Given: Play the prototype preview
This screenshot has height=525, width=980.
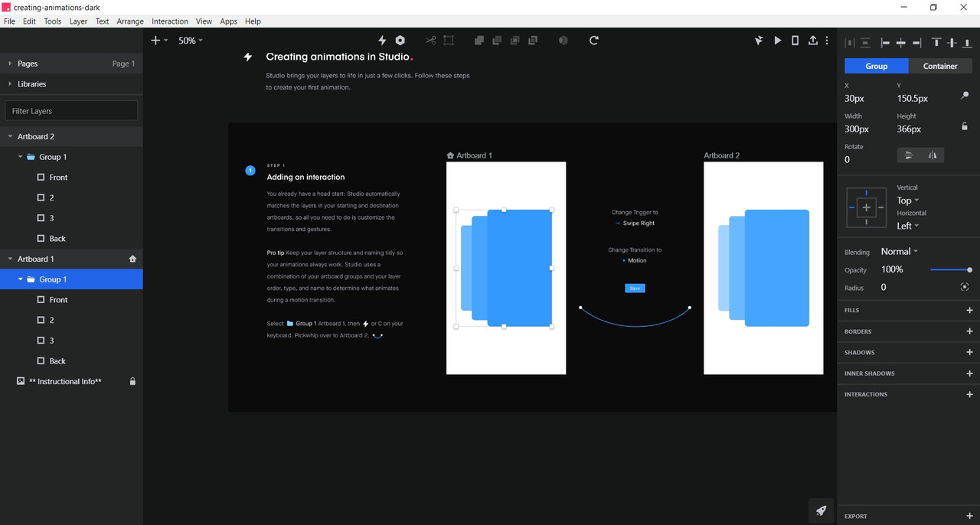Looking at the screenshot, I should click(x=778, y=41).
